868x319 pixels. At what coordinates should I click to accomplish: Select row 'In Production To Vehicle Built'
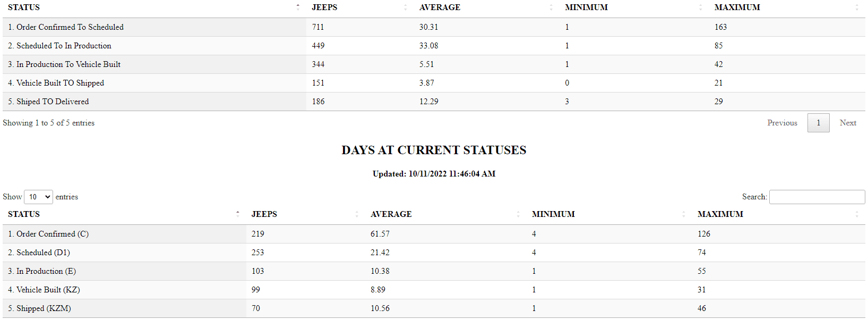point(434,64)
